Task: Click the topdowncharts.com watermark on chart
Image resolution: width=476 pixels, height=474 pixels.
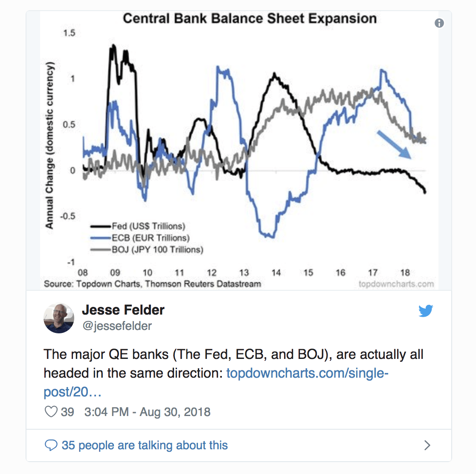Action: tap(396, 284)
